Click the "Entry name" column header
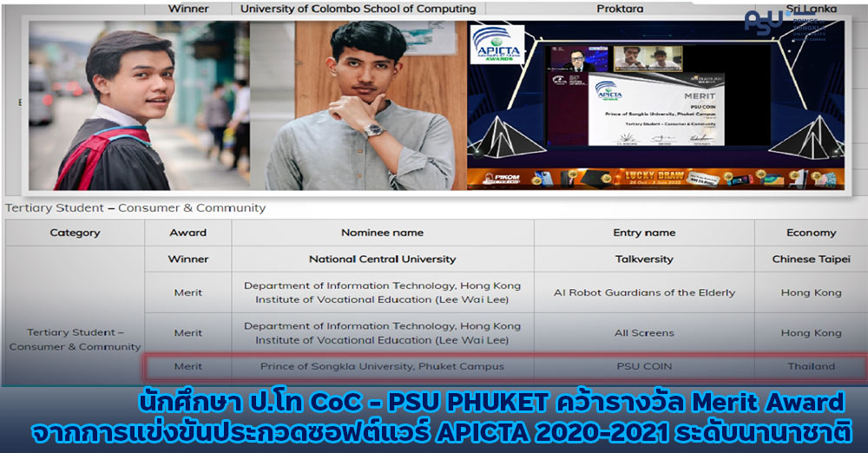This screenshot has height=453, width=868. pos(644,233)
